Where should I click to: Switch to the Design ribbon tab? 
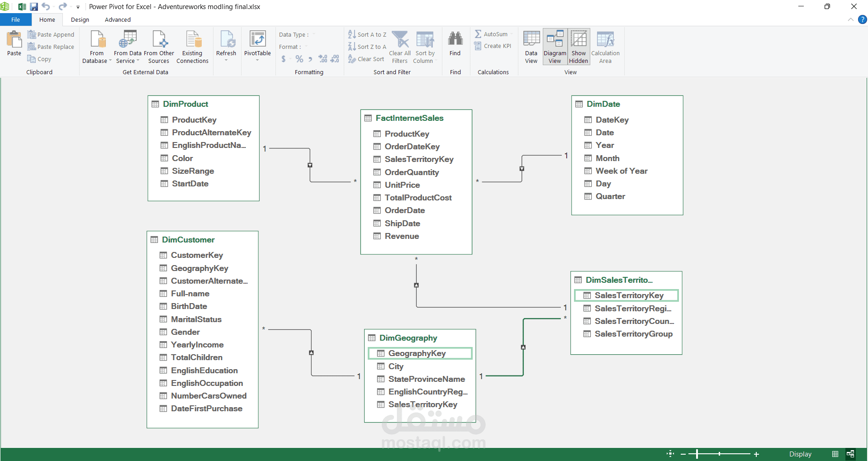point(80,19)
